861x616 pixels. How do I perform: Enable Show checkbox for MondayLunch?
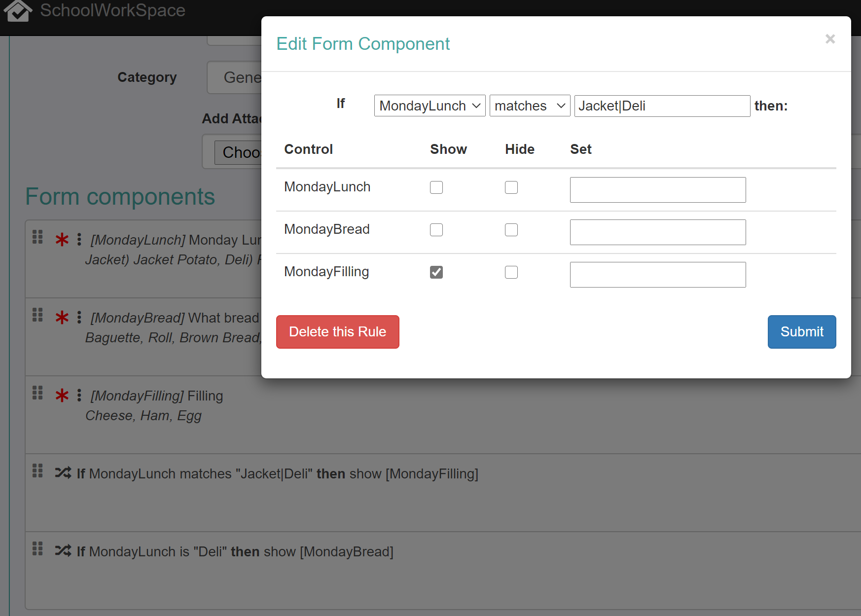[x=436, y=187]
